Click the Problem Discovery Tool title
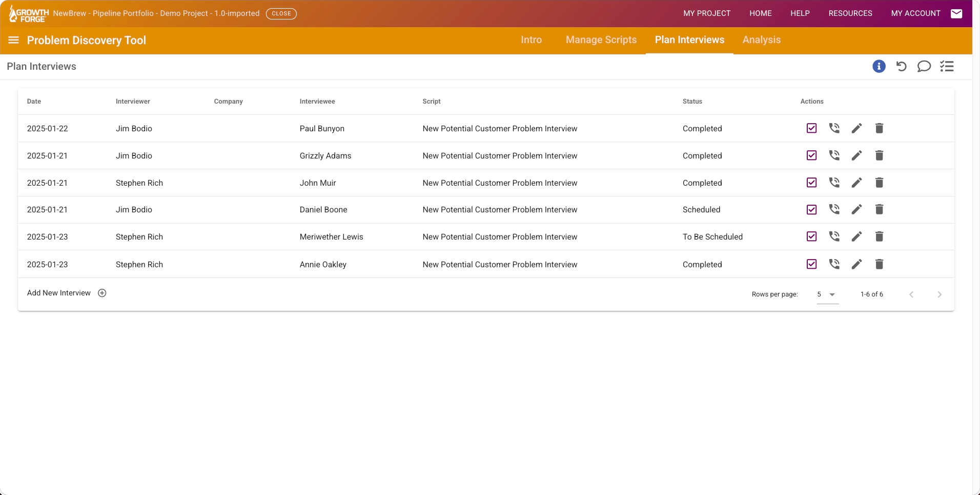The image size is (980, 495). click(x=87, y=40)
